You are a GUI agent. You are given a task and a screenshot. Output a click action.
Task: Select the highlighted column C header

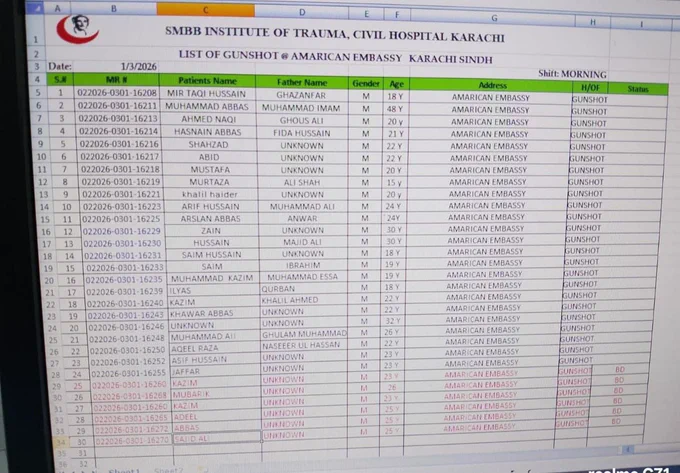[206, 10]
